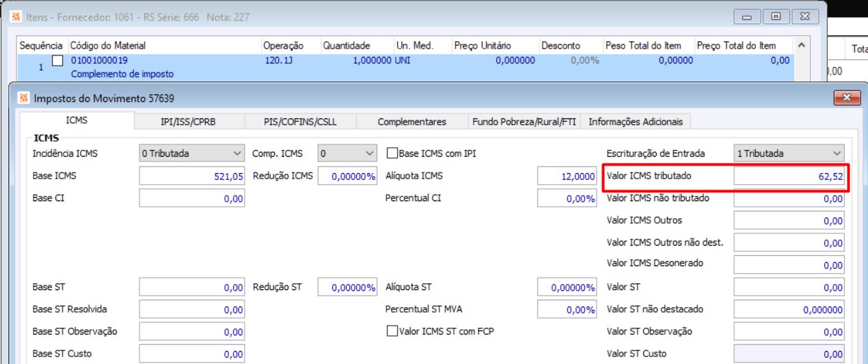Click the Base ST Resolvida field
Image resolution: width=868 pixels, height=364 pixels.
point(191,309)
